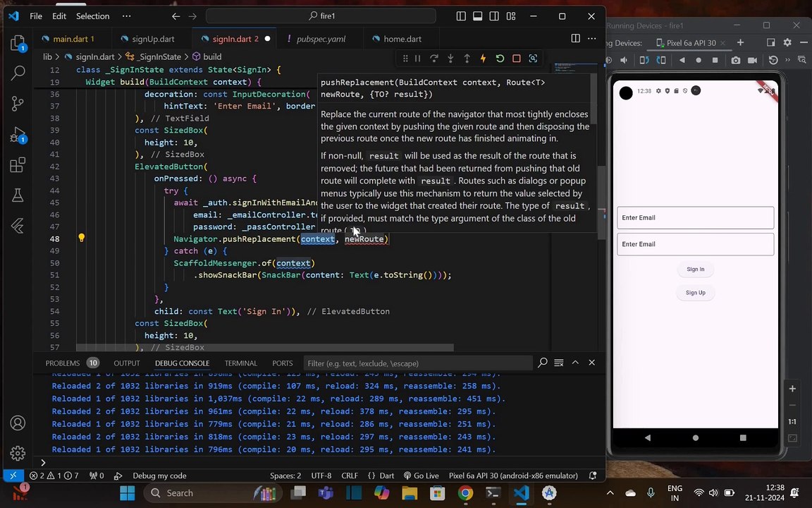The height and width of the screenshot is (508, 812).
Task: Switch to the pubspec.yaml tab
Action: click(320, 39)
